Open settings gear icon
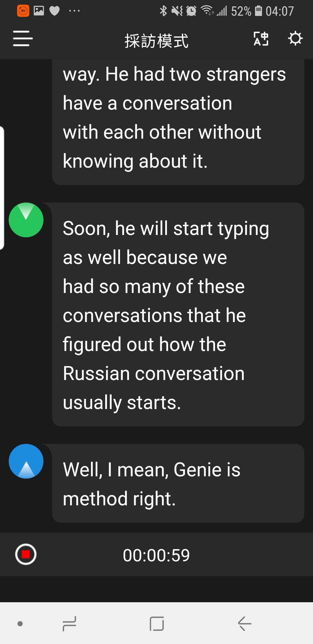Screen dimensions: 313x644 [295, 39]
